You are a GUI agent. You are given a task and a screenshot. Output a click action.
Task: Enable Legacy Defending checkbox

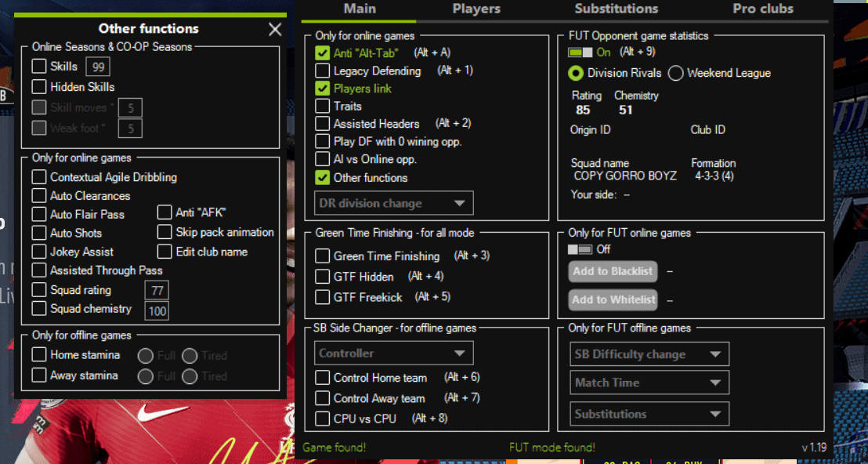[322, 71]
